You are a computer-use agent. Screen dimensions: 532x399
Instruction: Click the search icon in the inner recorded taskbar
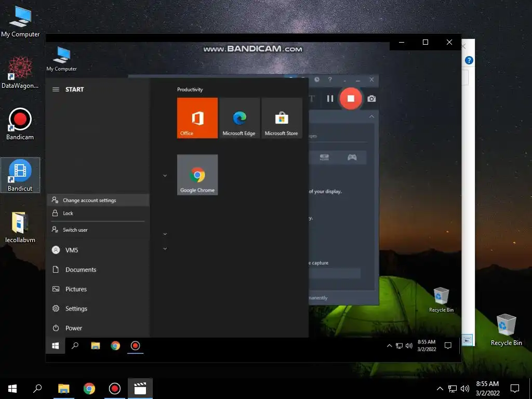[x=75, y=345]
